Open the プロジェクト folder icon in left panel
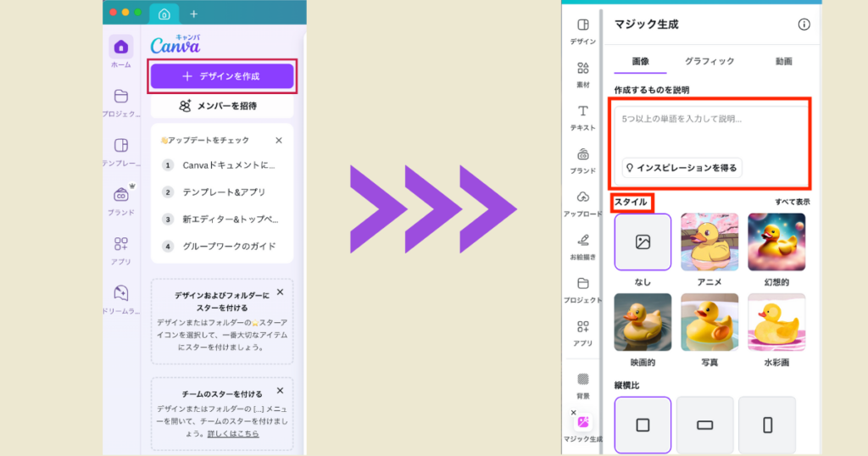The height and width of the screenshot is (456, 868). pos(121,96)
